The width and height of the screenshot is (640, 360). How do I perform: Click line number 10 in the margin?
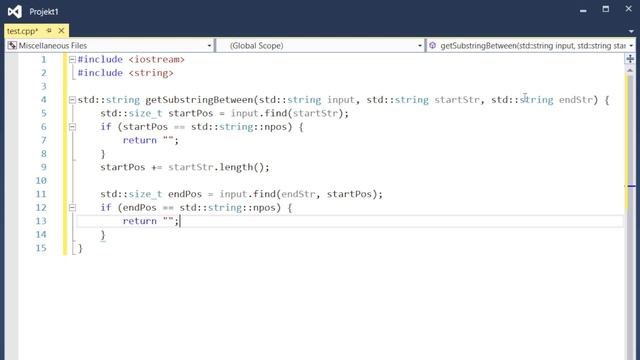(x=41, y=181)
